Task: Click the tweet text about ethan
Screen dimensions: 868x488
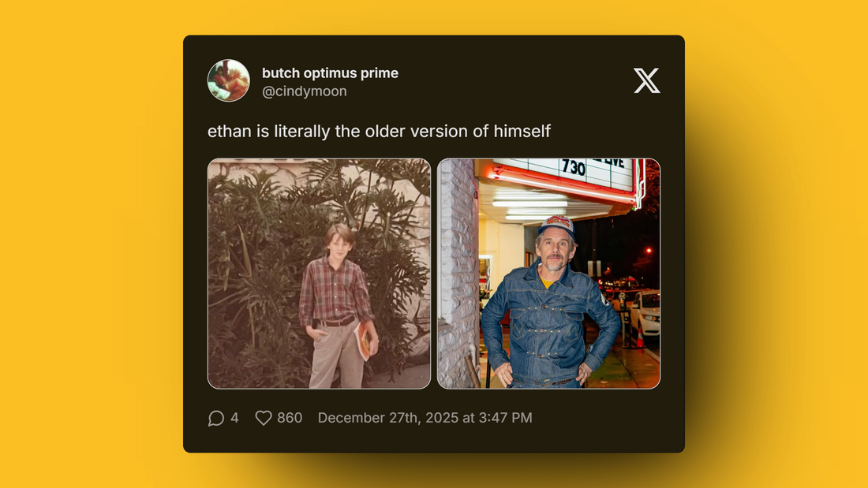Action: pos(379,131)
